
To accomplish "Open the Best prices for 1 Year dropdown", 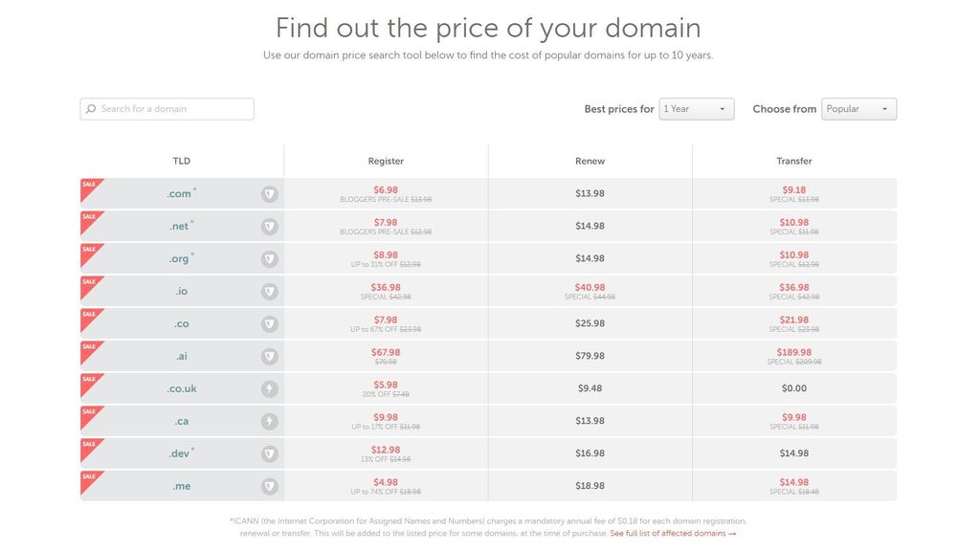I will [x=696, y=108].
